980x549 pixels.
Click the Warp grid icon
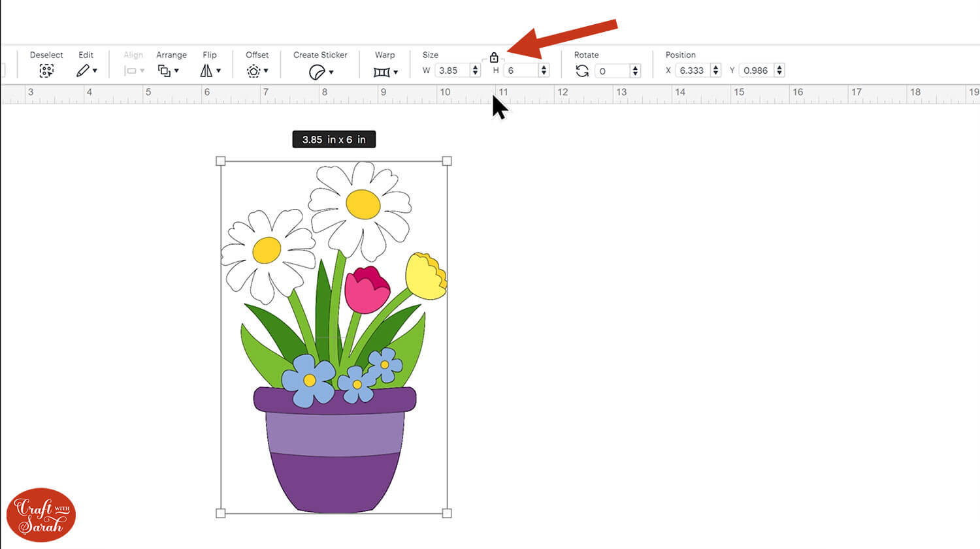[382, 72]
